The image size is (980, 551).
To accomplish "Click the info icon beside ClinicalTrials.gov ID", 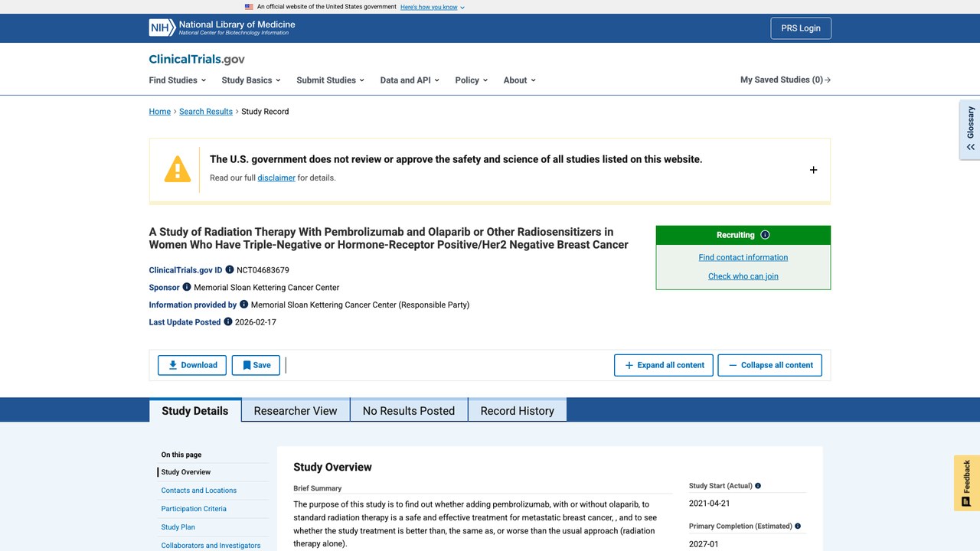I will (x=230, y=269).
